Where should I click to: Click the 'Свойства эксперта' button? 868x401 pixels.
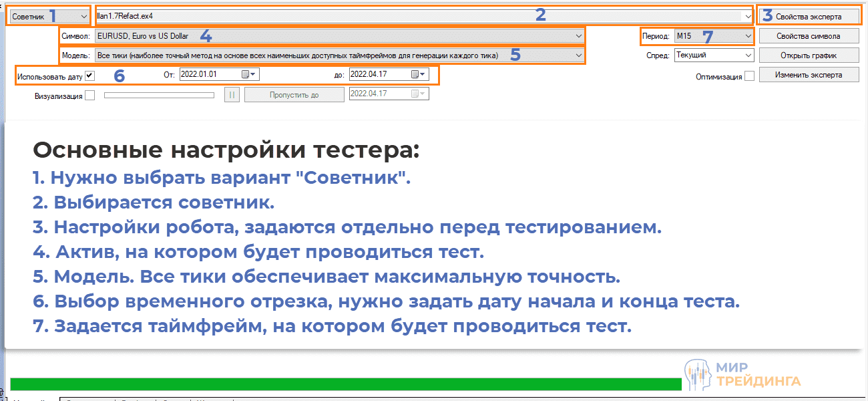tap(809, 15)
